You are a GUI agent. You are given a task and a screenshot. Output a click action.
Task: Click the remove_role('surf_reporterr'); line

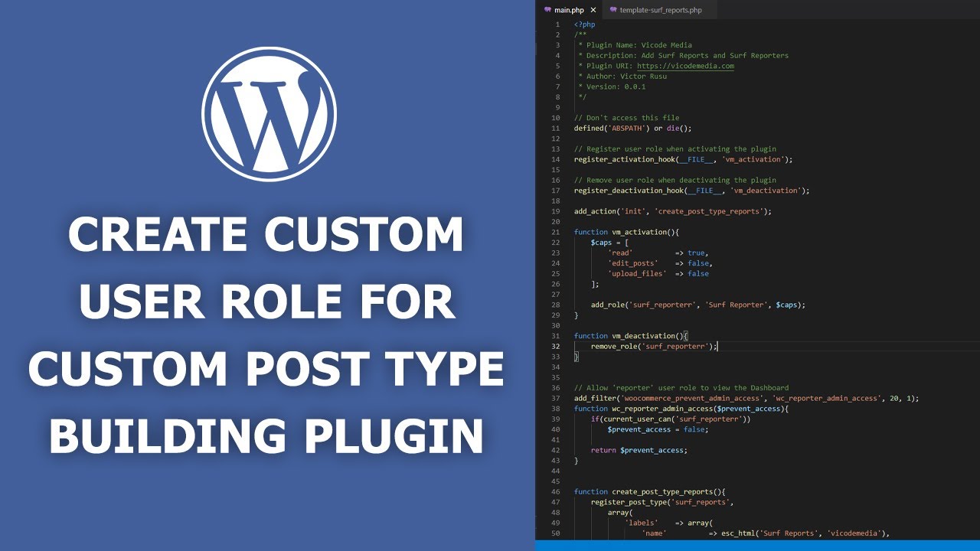point(655,346)
